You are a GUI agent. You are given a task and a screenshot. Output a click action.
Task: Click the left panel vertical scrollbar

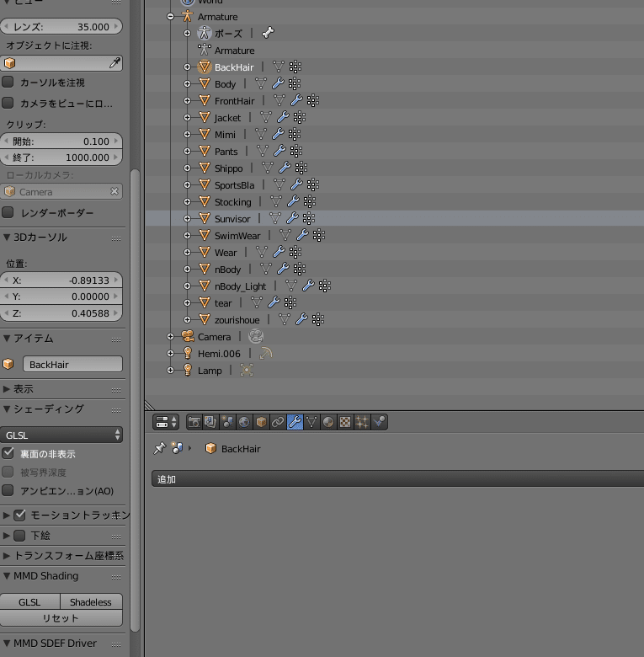[x=135, y=400]
